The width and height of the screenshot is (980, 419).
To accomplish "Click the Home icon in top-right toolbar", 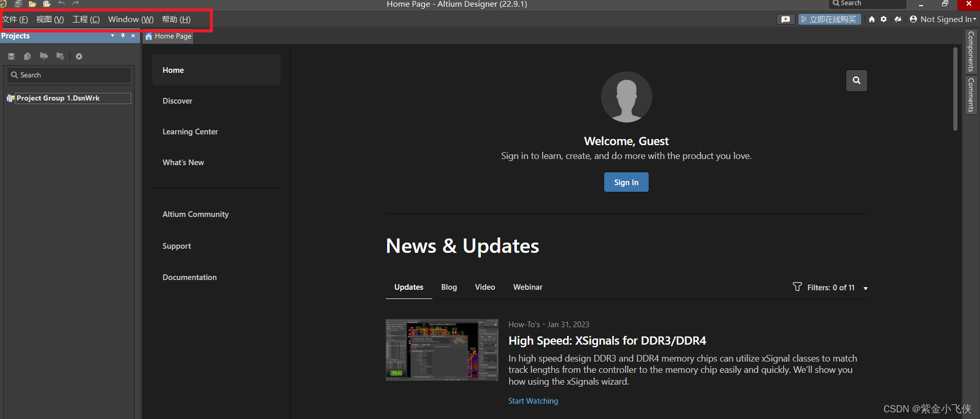I will coord(871,19).
